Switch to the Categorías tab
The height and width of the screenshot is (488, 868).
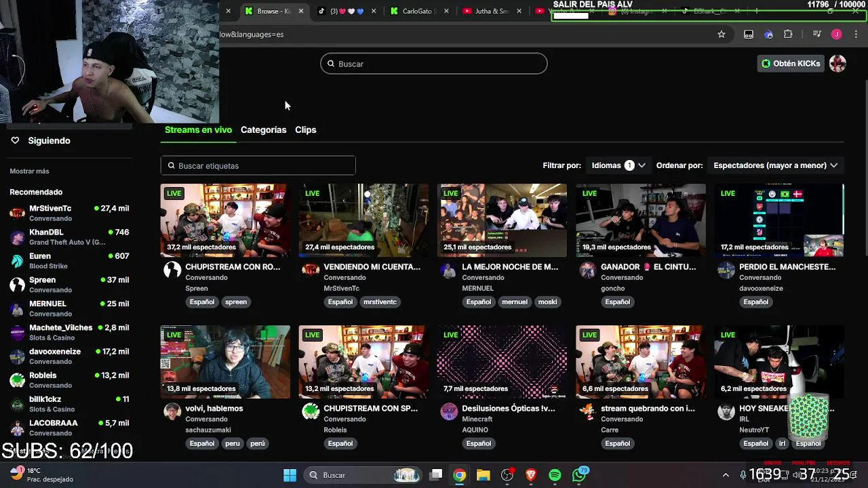263,129
